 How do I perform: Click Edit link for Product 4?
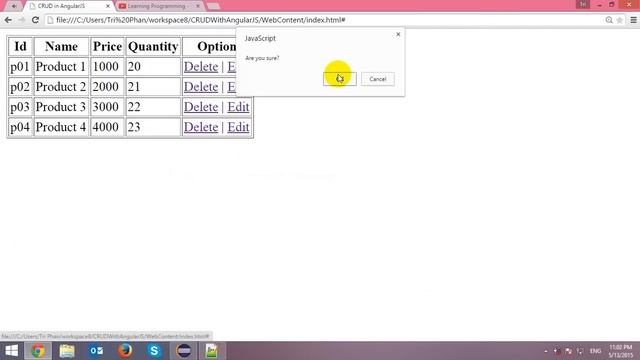pyautogui.click(x=238, y=127)
